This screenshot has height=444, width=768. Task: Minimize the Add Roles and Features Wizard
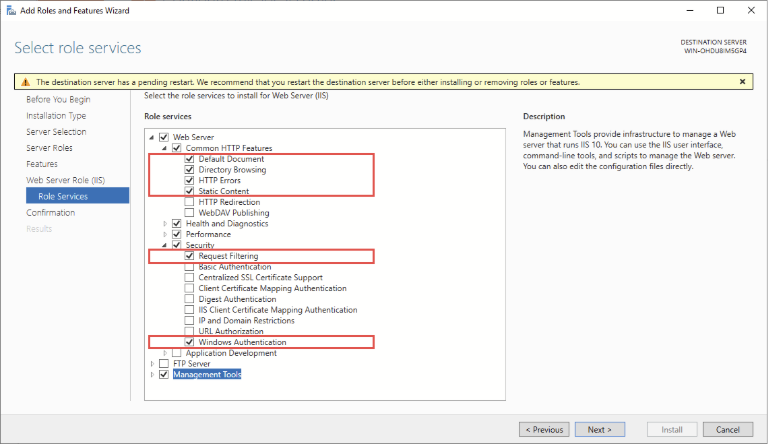[690, 10]
